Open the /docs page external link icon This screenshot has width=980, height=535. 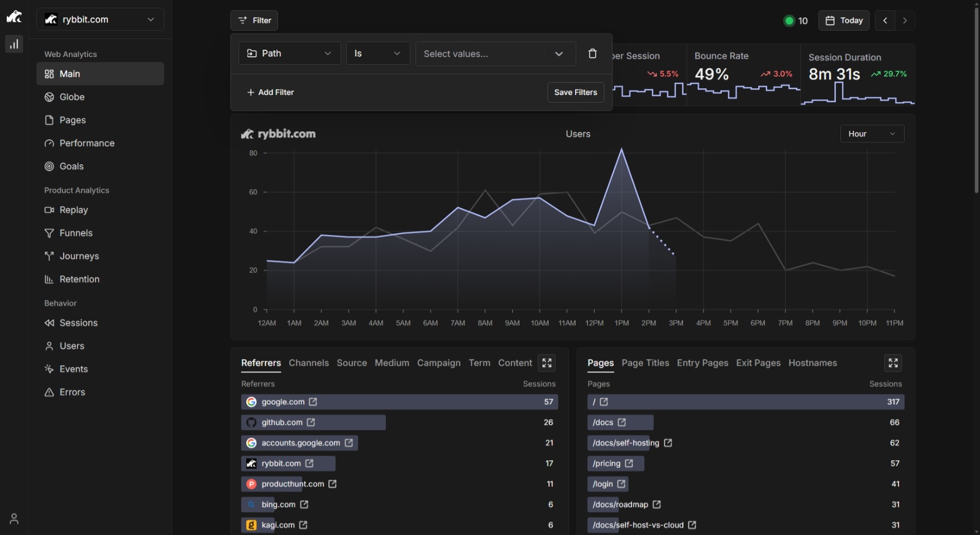tap(622, 423)
